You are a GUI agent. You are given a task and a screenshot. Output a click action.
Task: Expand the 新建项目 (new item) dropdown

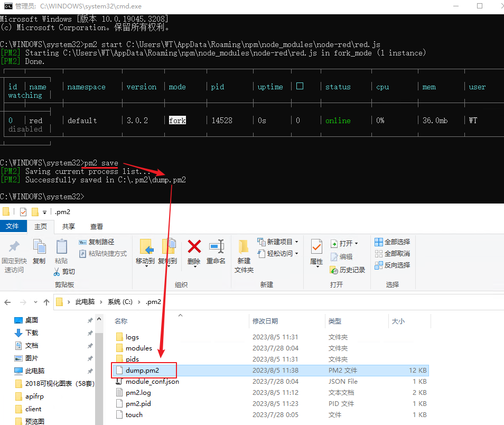click(297, 242)
